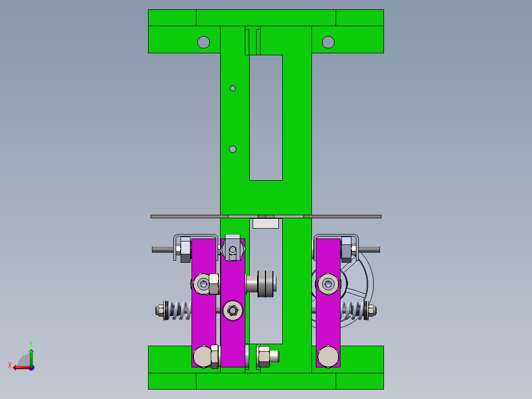Image resolution: width=532 pixels, height=399 pixels.
Task: Select the leftmost magenta arm
Action: [x=203, y=302]
